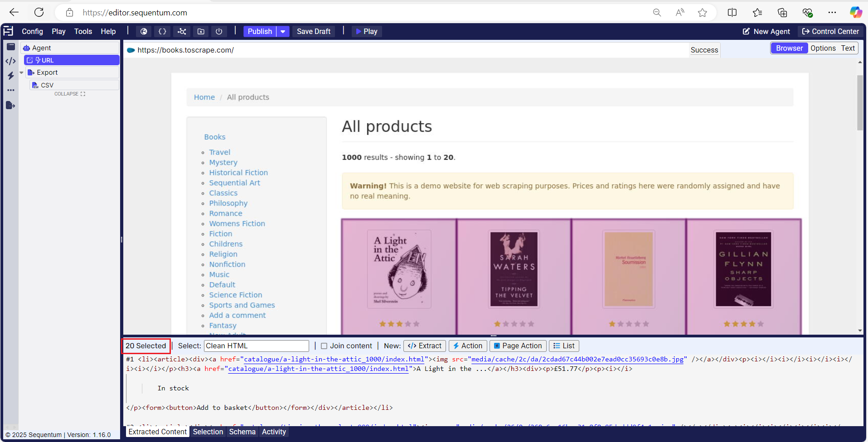Click the network nodes toolbar icon
868x442 pixels.
[x=182, y=31]
